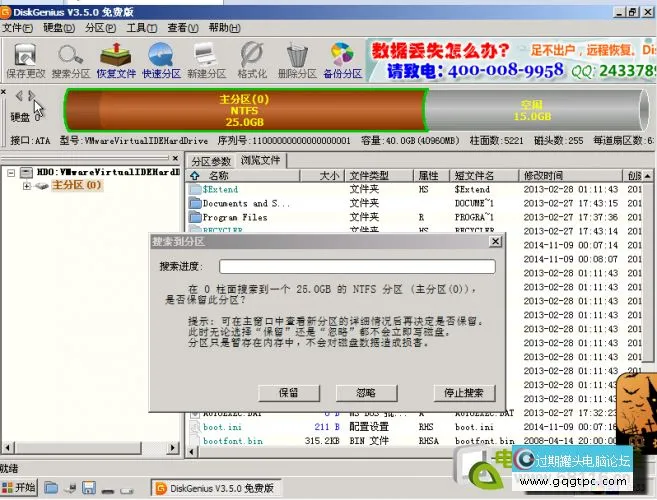The height and width of the screenshot is (500, 657).
Task: Open the 查看(V) menu
Action: pos(183,28)
